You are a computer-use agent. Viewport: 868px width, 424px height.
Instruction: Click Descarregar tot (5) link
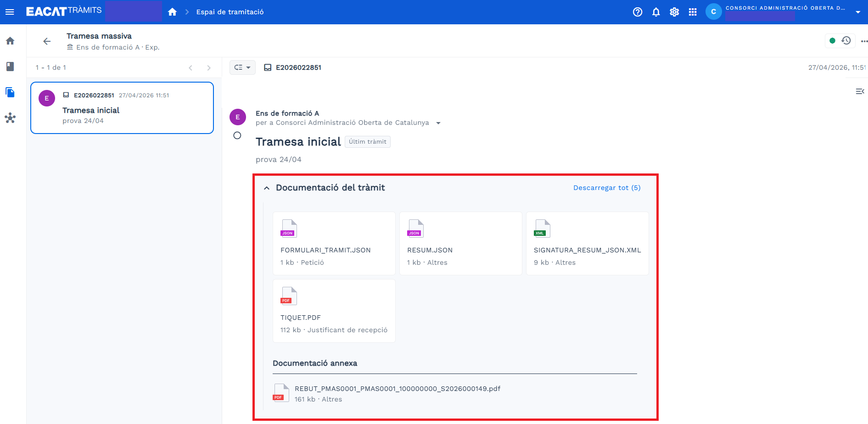(607, 188)
